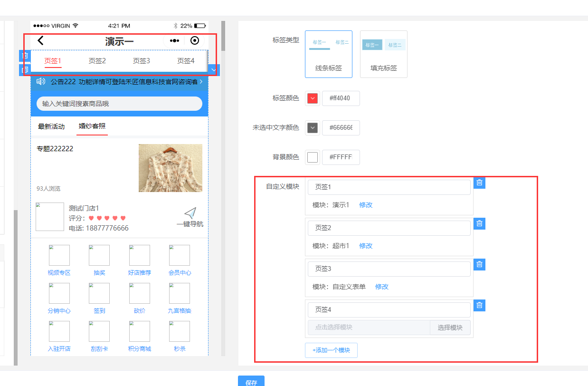588x386 pixels.
Task: Open the 入驻开店 grid icon
Action: (59, 331)
